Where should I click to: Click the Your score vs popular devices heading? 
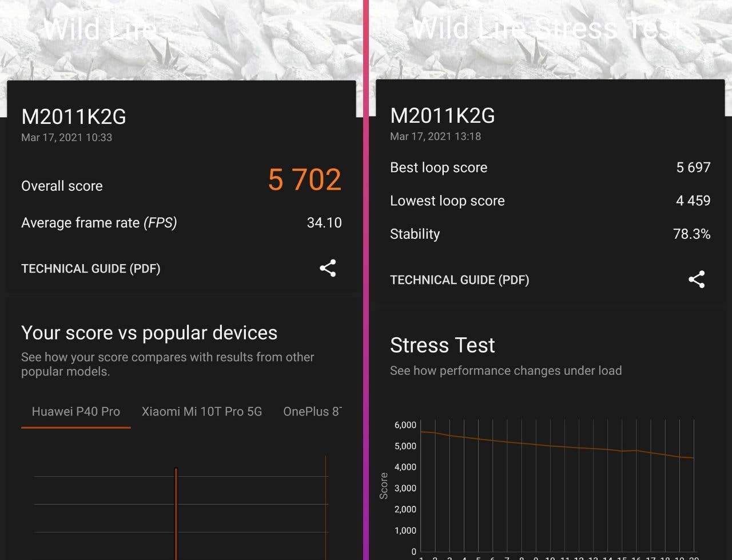click(149, 333)
